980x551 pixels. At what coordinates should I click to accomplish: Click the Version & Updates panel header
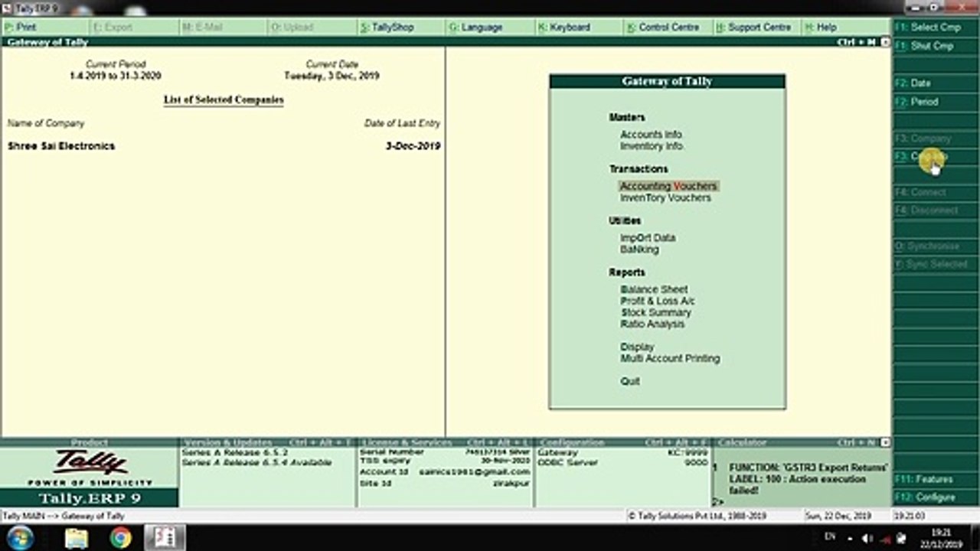click(266, 442)
